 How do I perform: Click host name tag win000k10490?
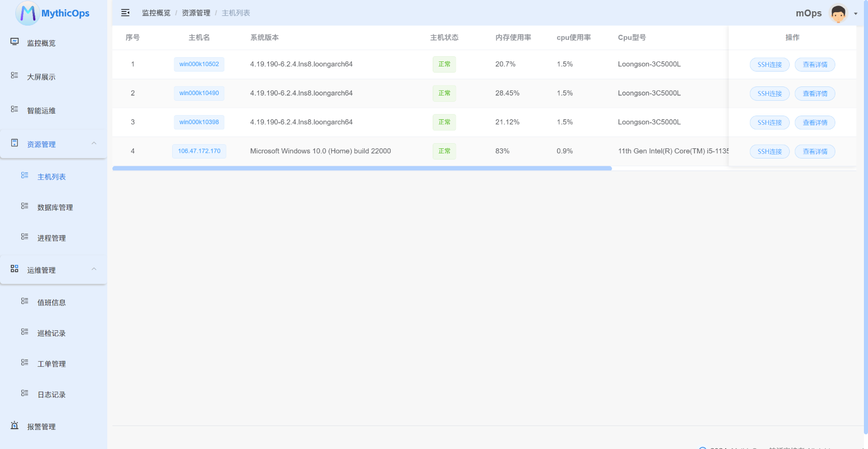click(199, 93)
